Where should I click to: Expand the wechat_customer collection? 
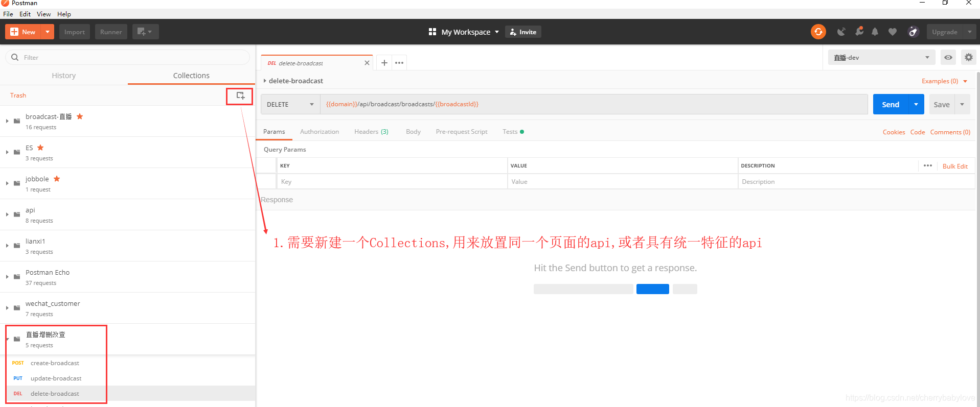click(7, 308)
